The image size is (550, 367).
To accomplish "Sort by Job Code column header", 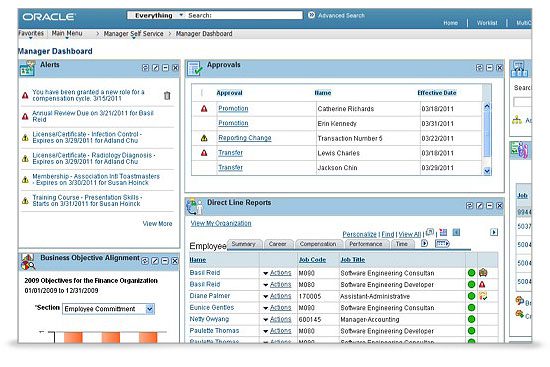I will (312, 260).
